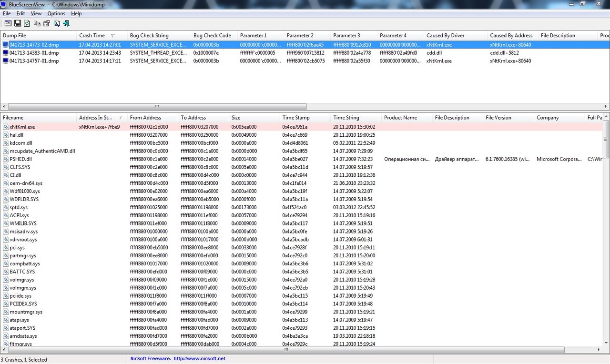
Task: Sort drivers by Time String header
Action: click(x=356, y=118)
